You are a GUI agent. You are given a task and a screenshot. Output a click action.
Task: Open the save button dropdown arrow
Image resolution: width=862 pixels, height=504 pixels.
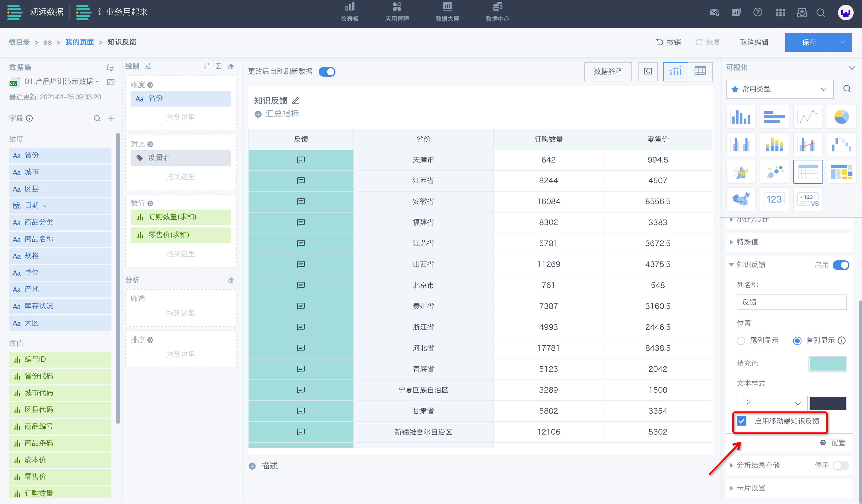[x=842, y=42]
